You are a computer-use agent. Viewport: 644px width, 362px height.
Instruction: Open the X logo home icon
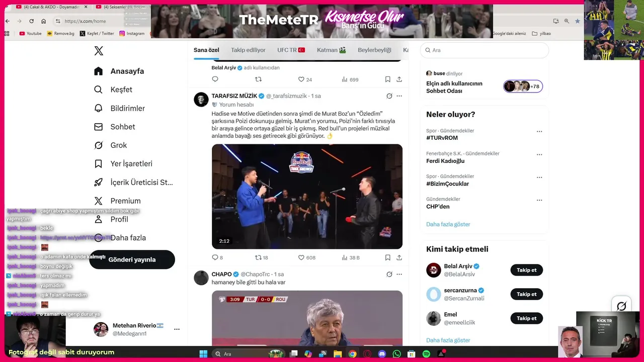pyautogui.click(x=99, y=51)
